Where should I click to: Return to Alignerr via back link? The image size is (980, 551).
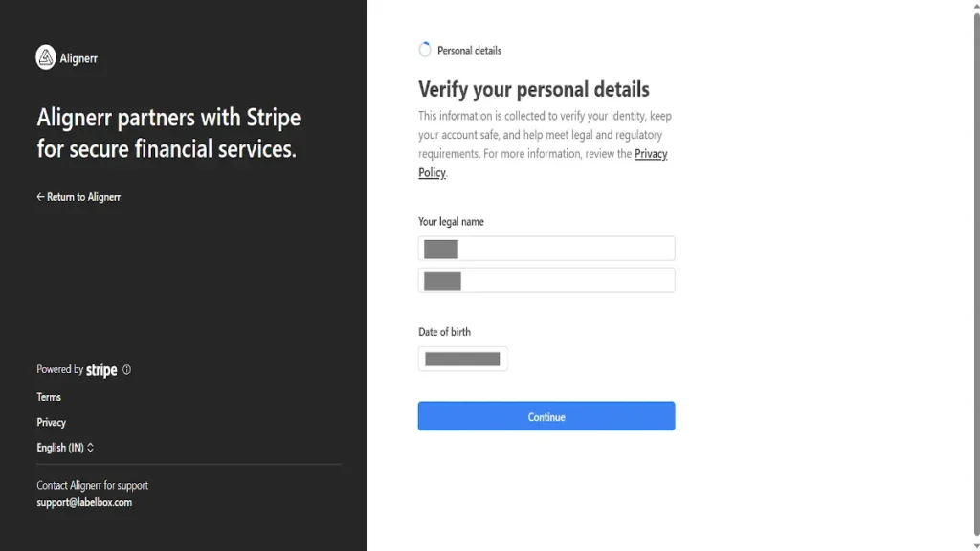78,197
